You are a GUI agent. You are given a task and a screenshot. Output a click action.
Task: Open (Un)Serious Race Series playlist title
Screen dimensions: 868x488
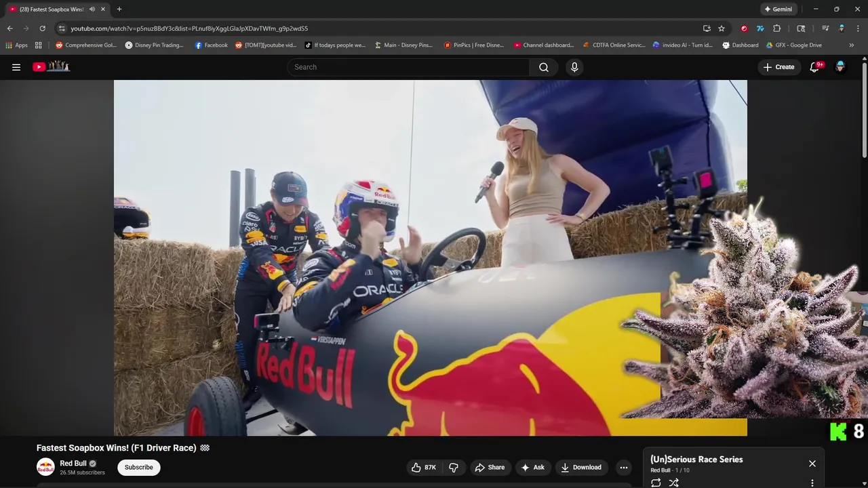(x=696, y=460)
